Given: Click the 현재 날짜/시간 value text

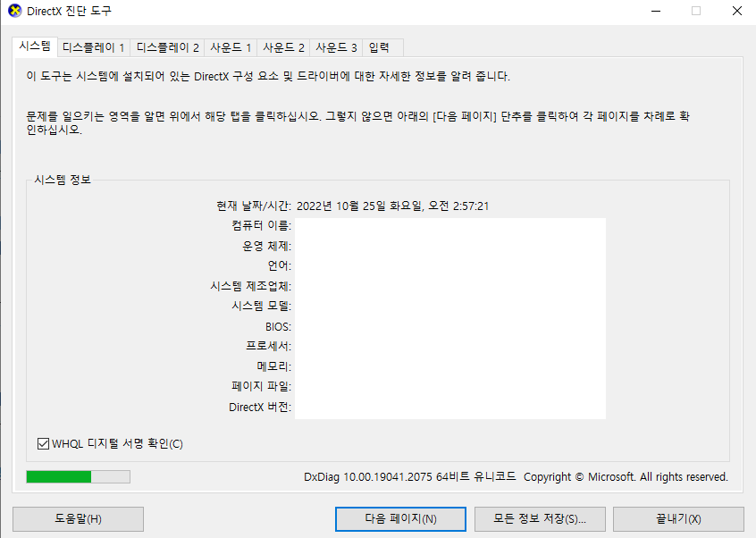Looking at the screenshot, I should coord(392,206).
